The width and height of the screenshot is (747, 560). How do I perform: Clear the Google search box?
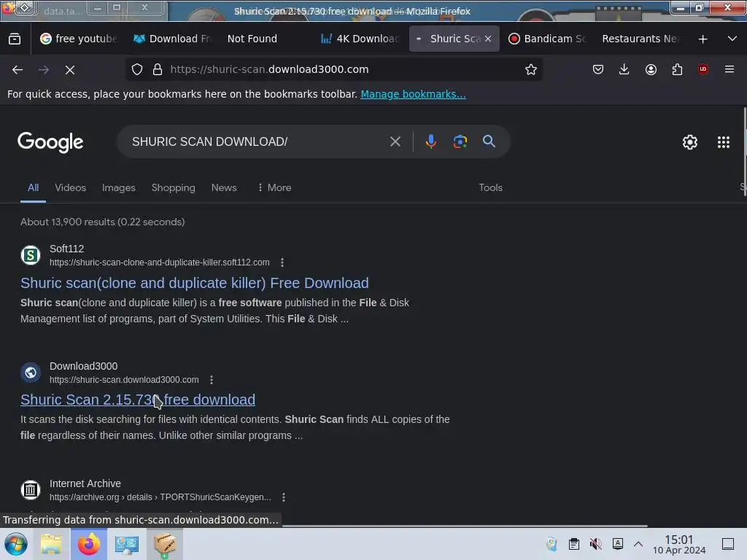[395, 141]
